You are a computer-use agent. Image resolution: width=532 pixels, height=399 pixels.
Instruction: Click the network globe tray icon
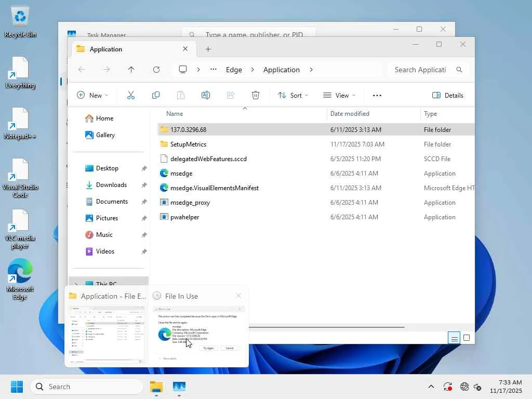tap(464, 387)
